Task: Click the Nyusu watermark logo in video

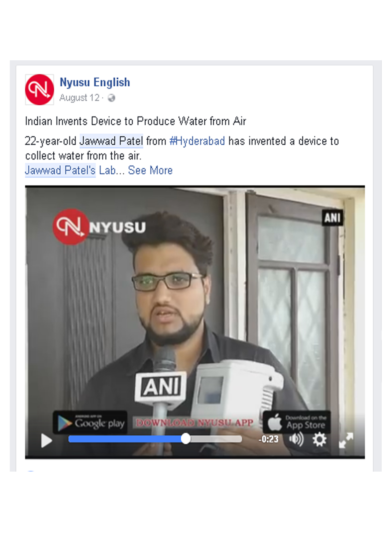Action: pyautogui.click(x=99, y=227)
